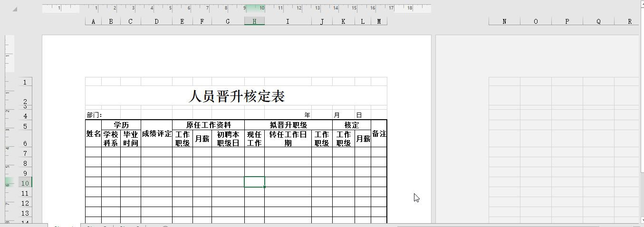Click the active cell H10
Screen dimensions: 644x227
point(254,182)
